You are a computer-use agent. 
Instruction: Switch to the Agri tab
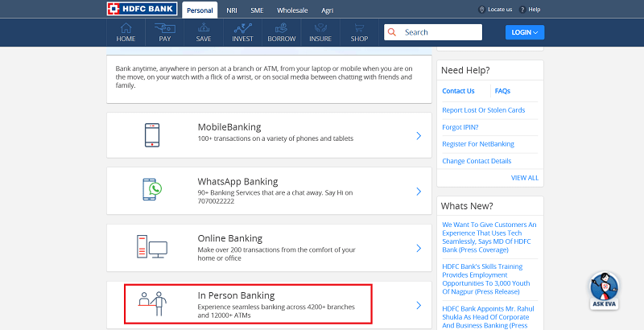[x=328, y=10]
